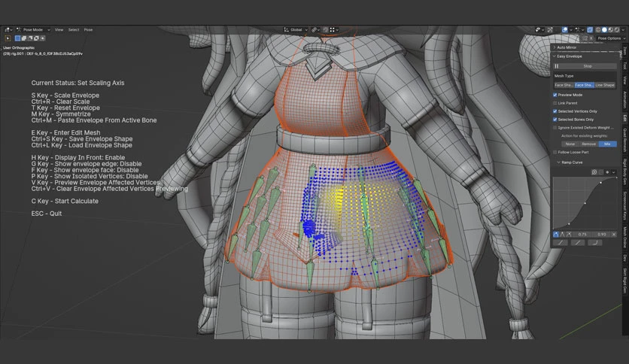The height and width of the screenshot is (364, 629).
Task: Open the Screencast Keys sidebar tab
Action: coord(625,205)
